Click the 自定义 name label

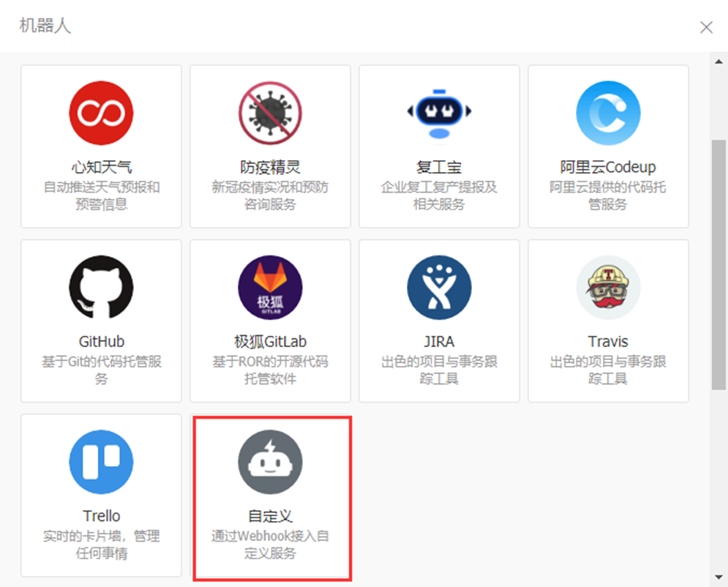pyautogui.click(x=270, y=516)
